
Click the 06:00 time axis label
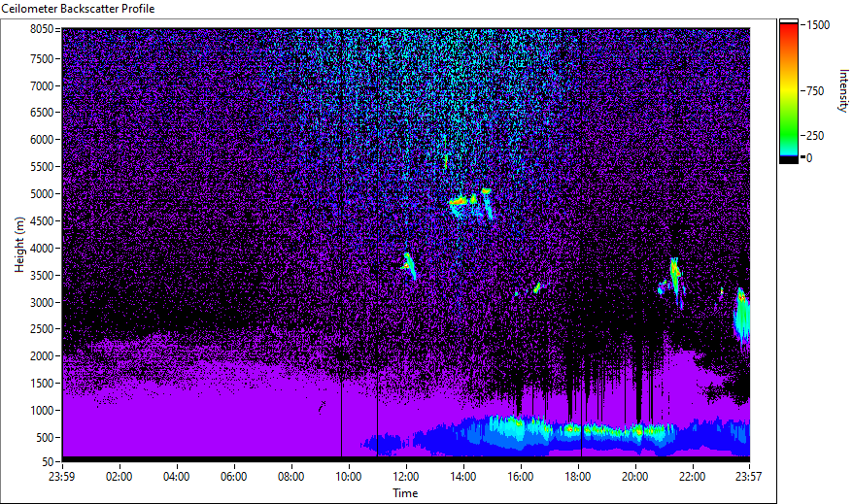(233, 477)
